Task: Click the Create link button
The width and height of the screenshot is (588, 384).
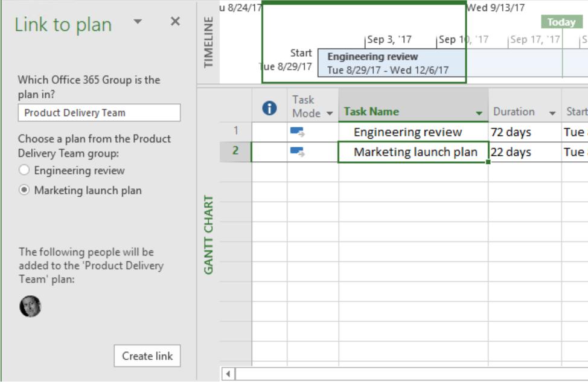Action: 147,356
